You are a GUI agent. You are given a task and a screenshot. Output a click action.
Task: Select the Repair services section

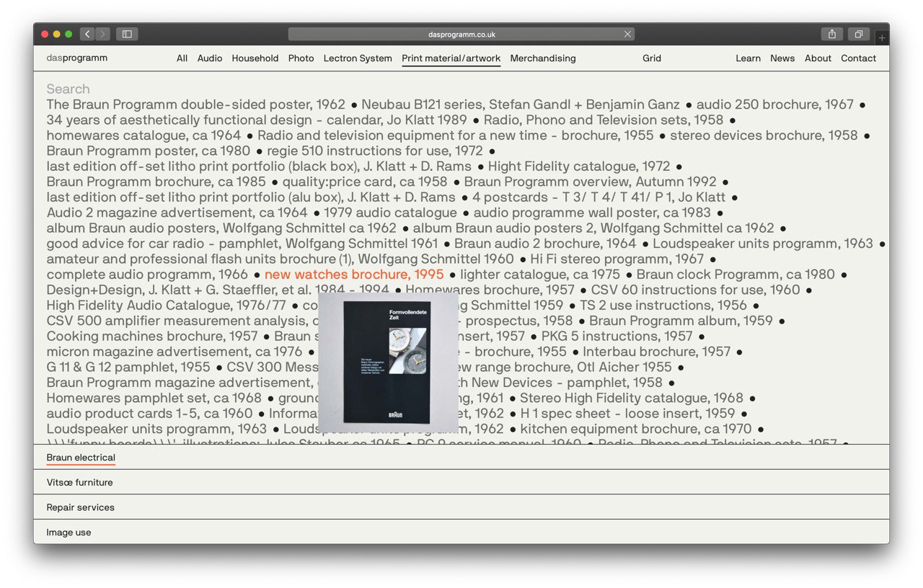tap(80, 507)
